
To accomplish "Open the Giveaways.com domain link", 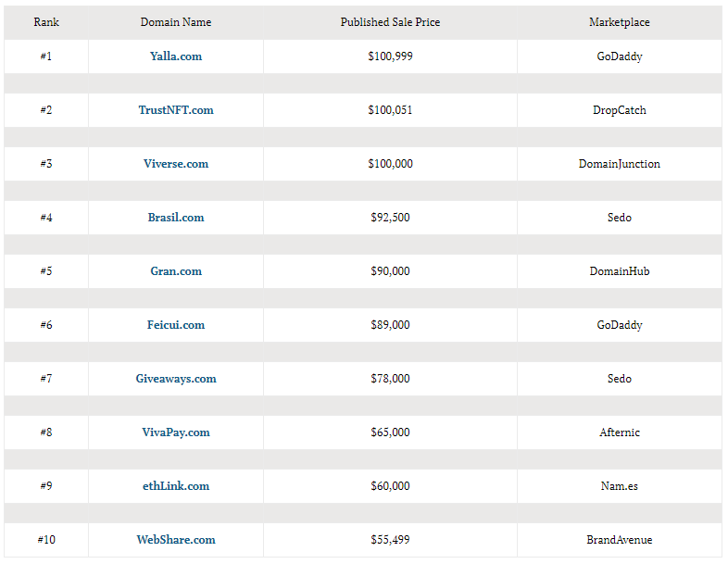I will (x=175, y=379).
